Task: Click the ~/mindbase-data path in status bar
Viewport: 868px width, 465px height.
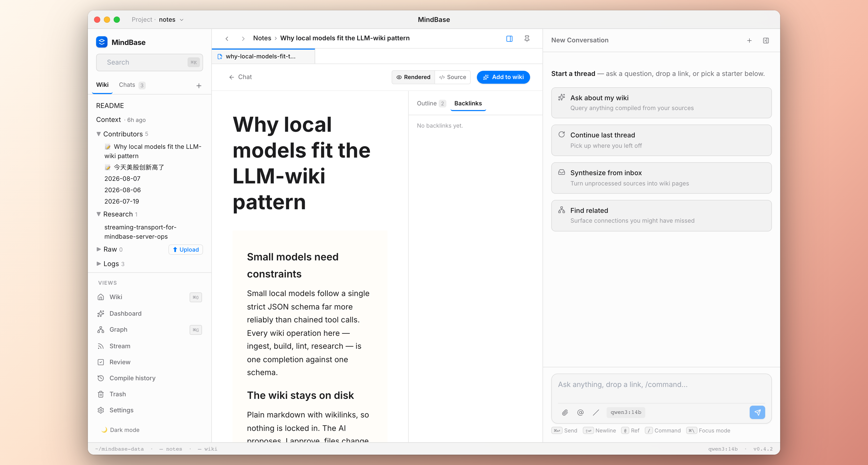Action: tap(119, 449)
